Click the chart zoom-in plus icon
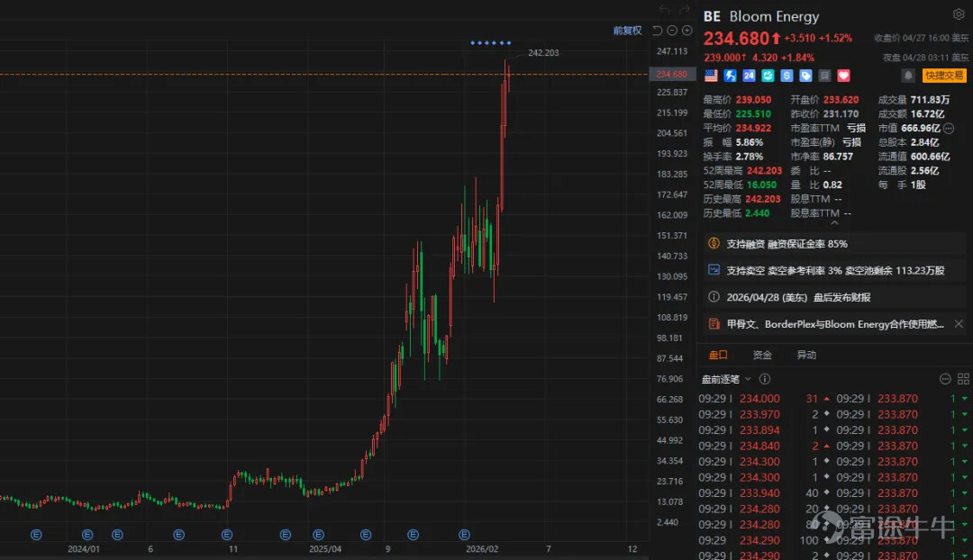The width and height of the screenshot is (973, 560). point(687,31)
